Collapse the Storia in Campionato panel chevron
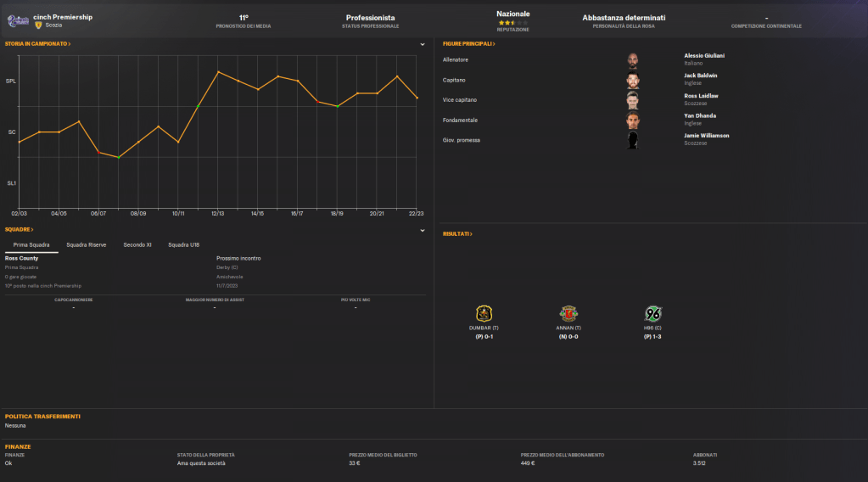 click(422, 44)
